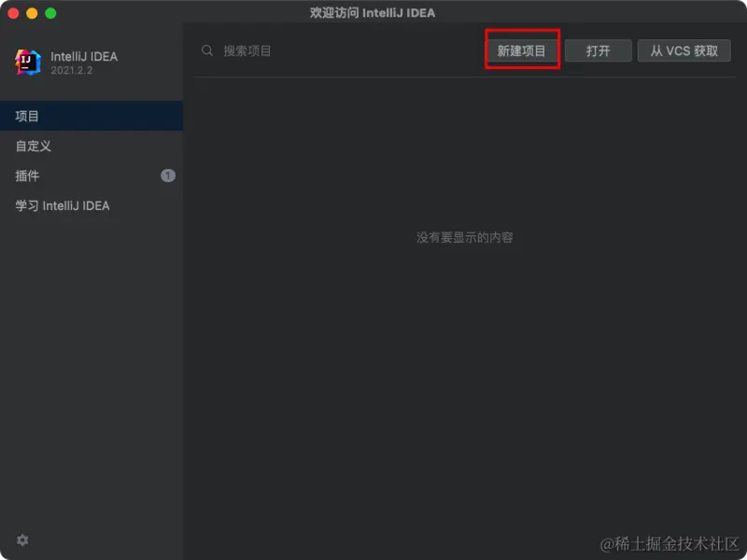Screen dimensions: 747x560
Task: Click the IntelliJ IDEA product name text
Action: tap(84, 57)
